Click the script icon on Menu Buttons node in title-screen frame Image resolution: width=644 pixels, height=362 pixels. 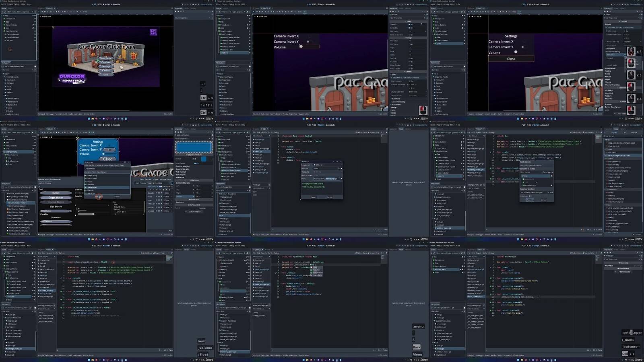point(33,25)
